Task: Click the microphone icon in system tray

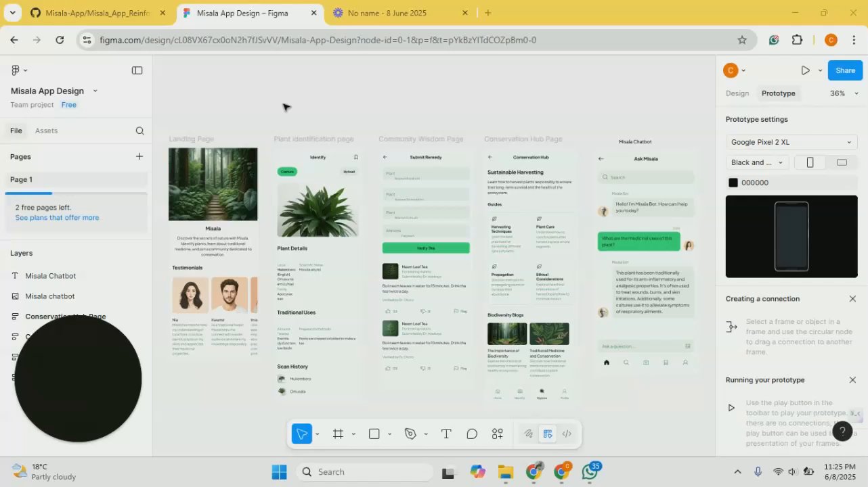Action: pyautogui.click(x=758, y=471)
